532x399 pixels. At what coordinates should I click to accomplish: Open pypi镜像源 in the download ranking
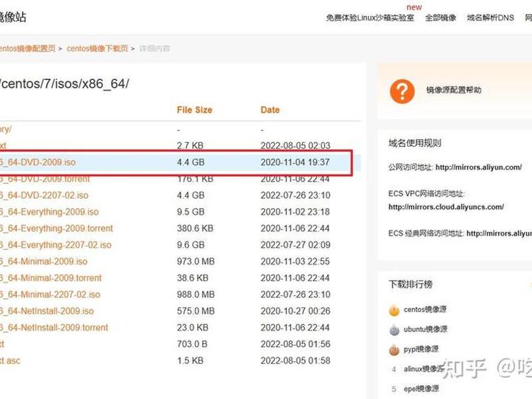[x=421, y=349]
